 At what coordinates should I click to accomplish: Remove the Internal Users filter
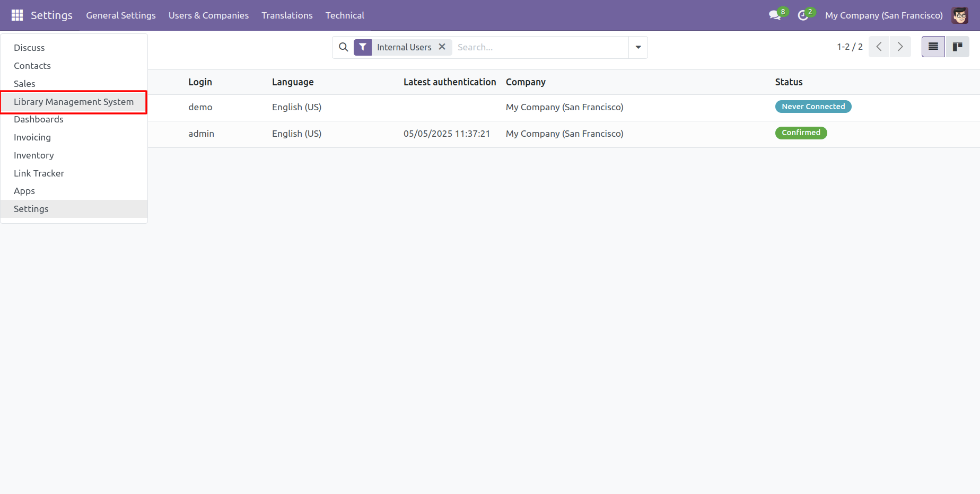(442, 47)
